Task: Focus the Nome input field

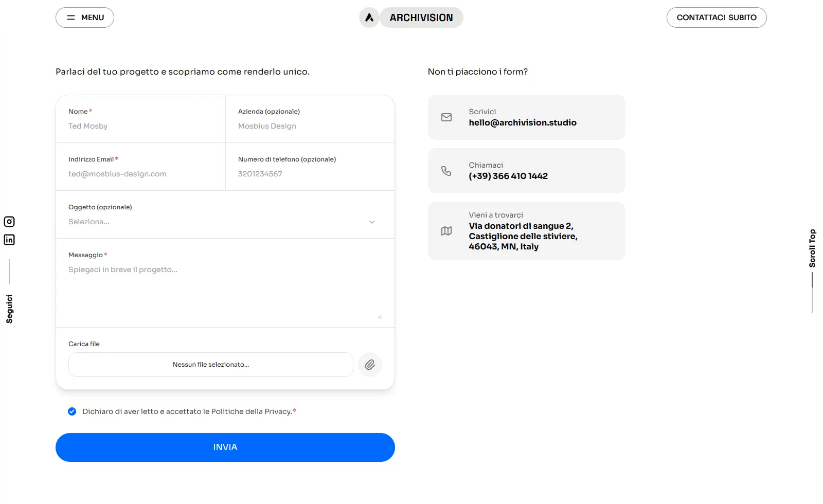Action: point(140,126)
